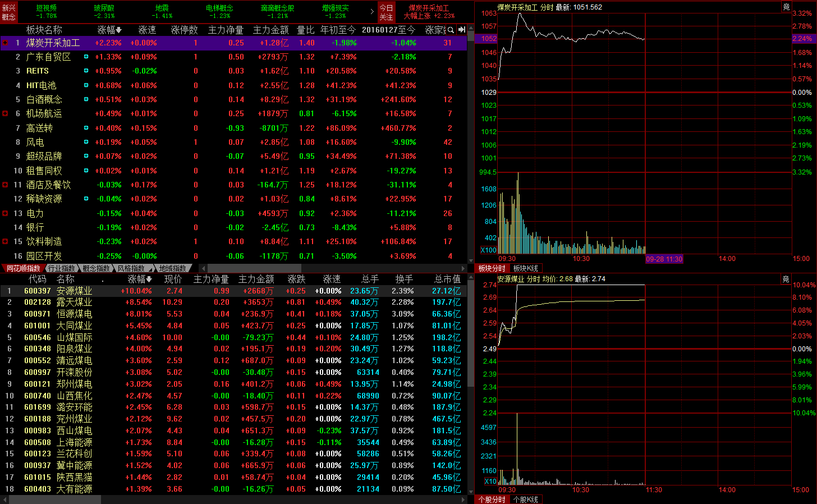The image size is (817, 504).
Task: Select 大同煤业 row in stock list
Action: click(x=233, y=326)
